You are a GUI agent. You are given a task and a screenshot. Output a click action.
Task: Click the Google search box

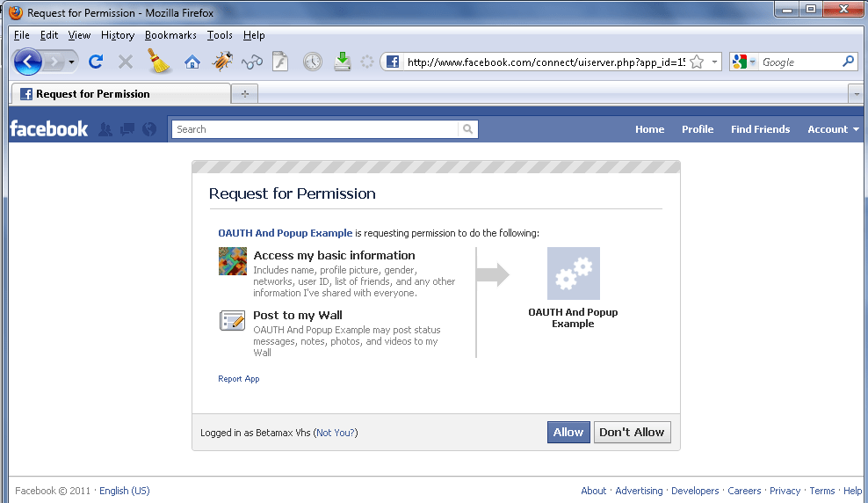click(800, 62)
